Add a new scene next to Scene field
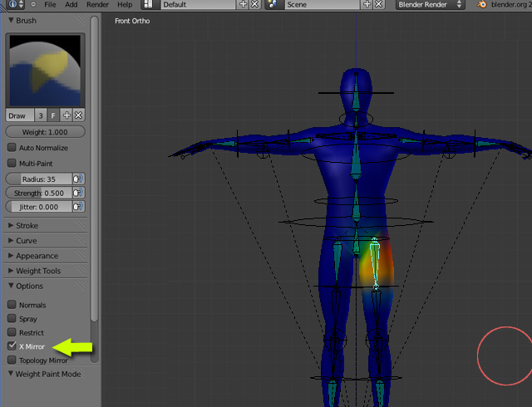Image resolution: width=532 pixels, height=407 pixels. (x=367, y=4)
